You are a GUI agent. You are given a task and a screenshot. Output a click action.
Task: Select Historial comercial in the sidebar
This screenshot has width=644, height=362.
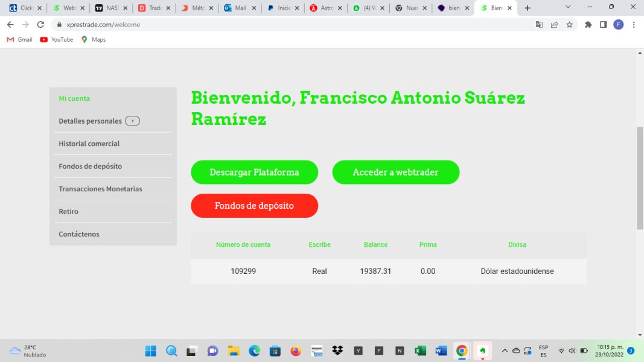point(89,144)
